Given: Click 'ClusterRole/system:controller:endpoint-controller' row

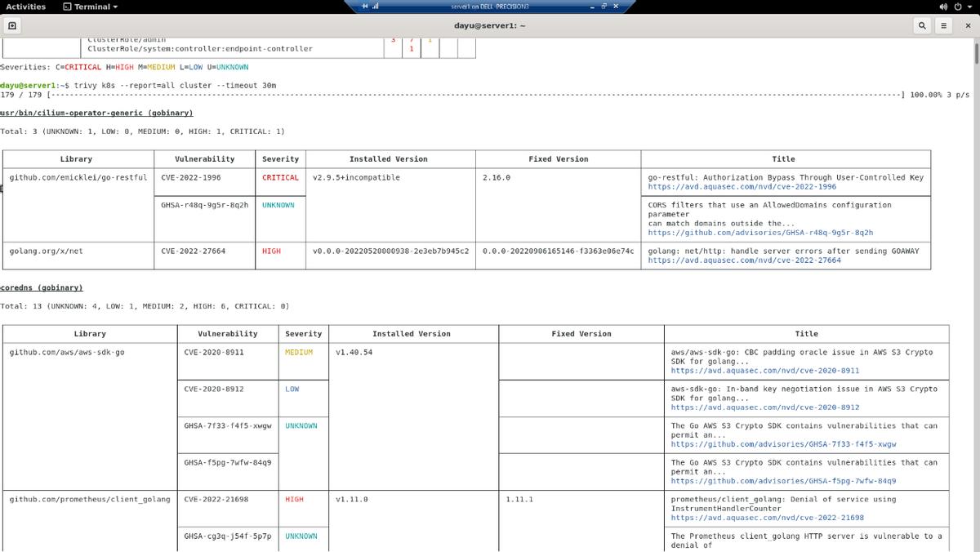Looking at the screenshot, I should (x=200, y=48).
